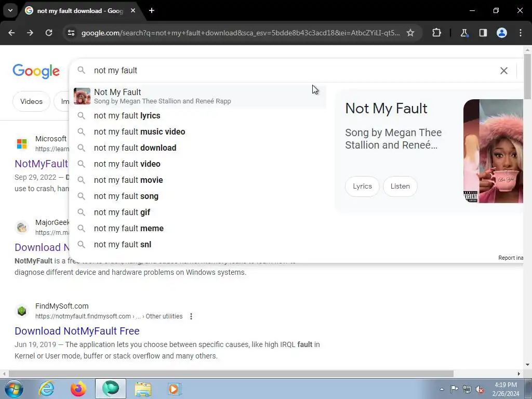Open Lyrics button in song panel
Screen dimensions: 532x399
pos(362,187)
